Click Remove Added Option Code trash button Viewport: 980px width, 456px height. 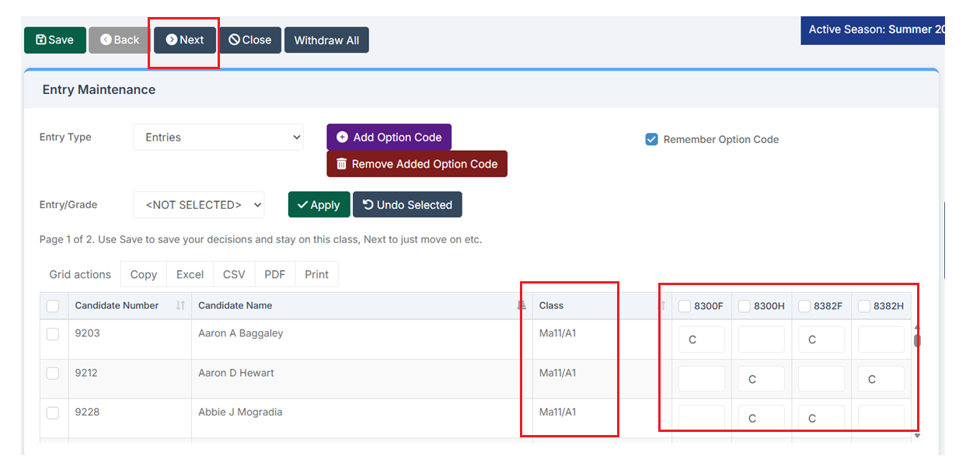pyautogui.click(x=417, y=164)
